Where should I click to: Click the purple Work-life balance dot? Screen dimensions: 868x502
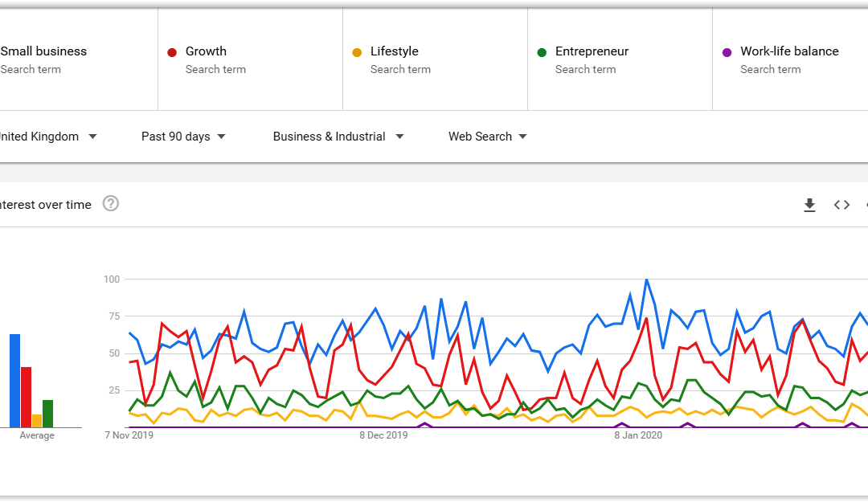click(727, 52)
